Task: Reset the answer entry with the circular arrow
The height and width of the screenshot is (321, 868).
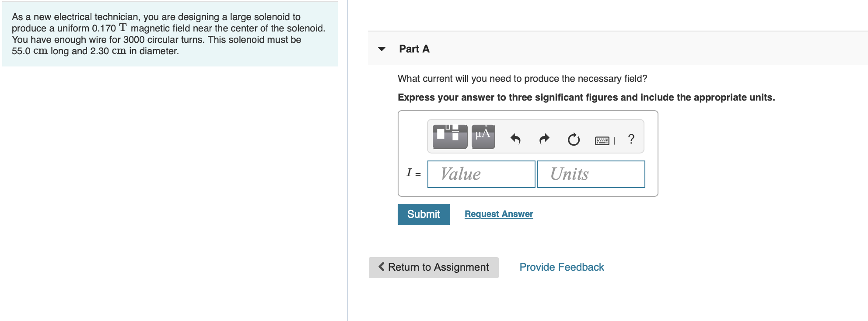Action: click(x=573, y=138)
